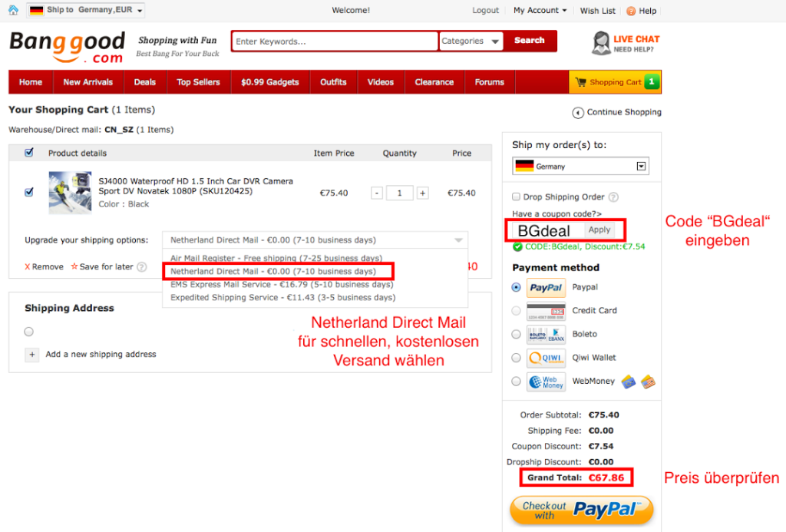This screenshot has height=532, width=786.
Task: Click the Help icon in top bar
Action: coord(631,11)
